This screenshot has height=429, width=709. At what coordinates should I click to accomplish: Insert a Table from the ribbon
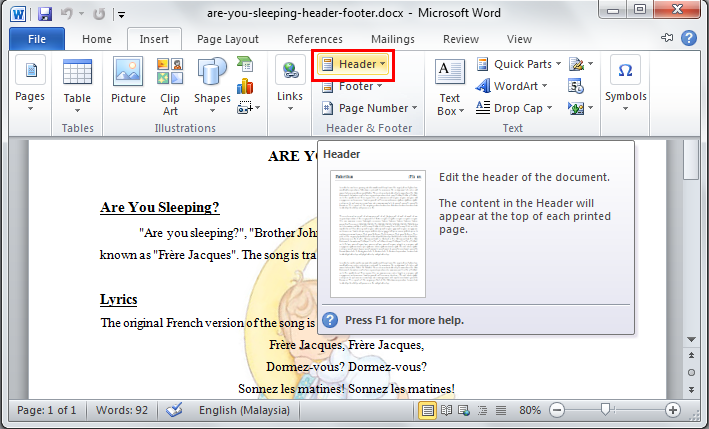[77, 85]
